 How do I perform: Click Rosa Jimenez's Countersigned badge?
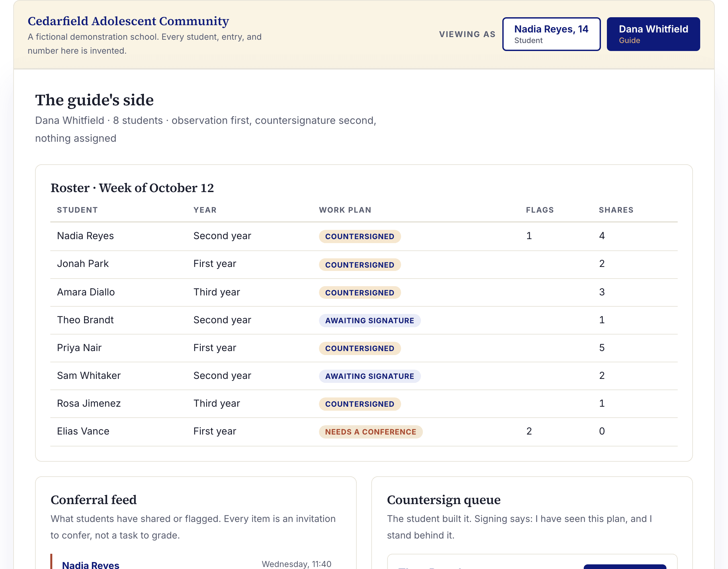[360, 404]
